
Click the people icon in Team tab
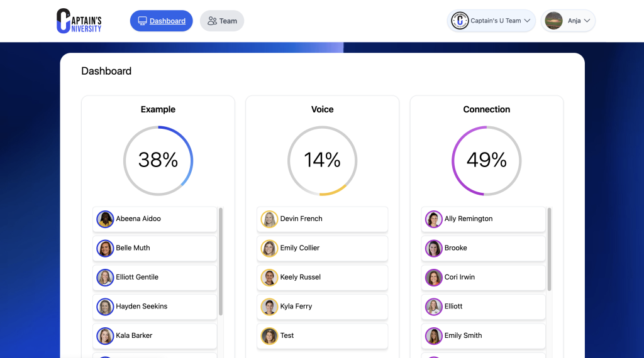(212, 21)
